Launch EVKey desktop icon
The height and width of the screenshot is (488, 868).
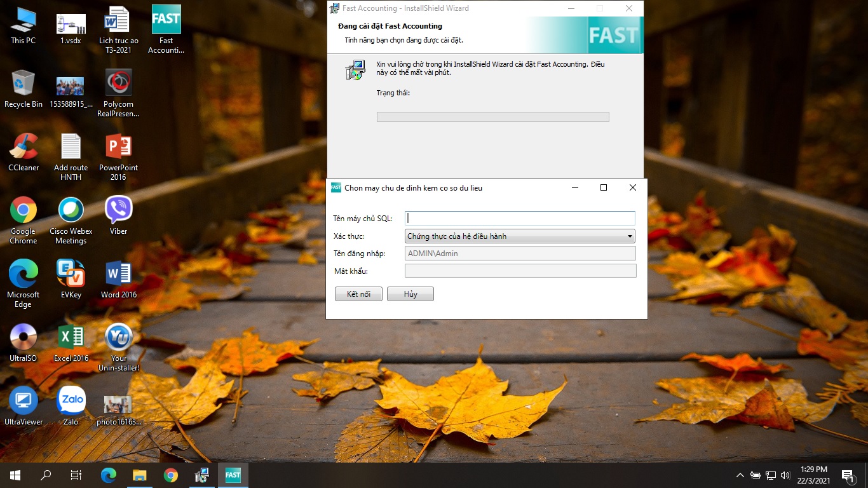(x=71, y=274)
